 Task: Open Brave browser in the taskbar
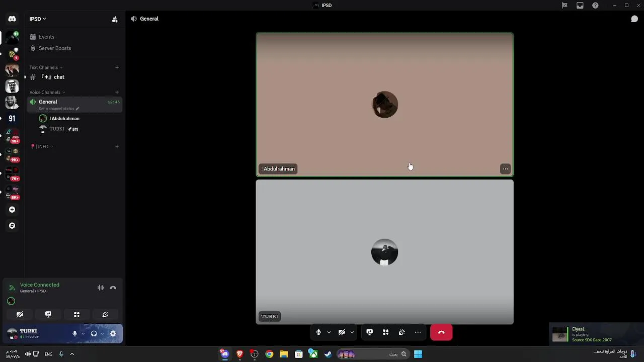(239, 354)
